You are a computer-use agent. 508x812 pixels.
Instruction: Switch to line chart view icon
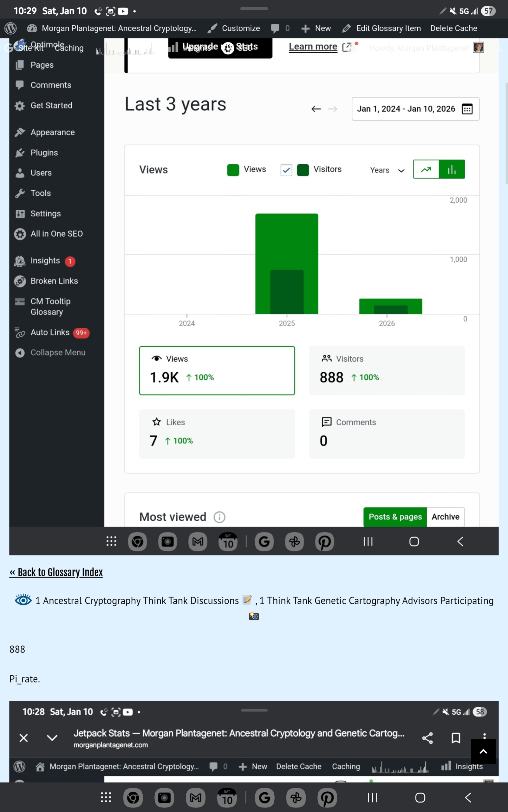pos(426,169)
